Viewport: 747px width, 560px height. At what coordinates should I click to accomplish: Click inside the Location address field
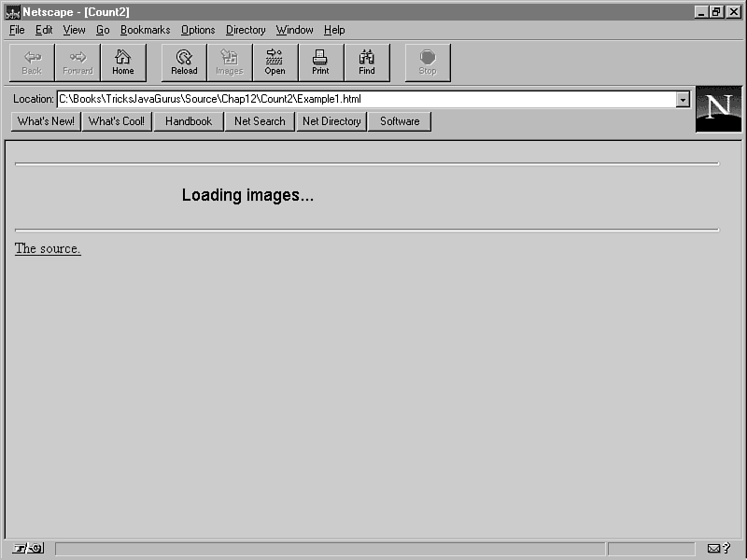[x=366, y=99]
